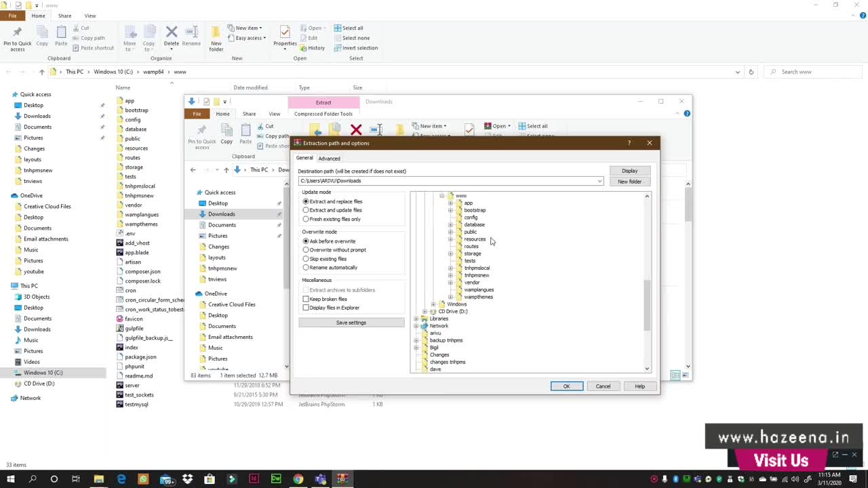
Task: Expand the bootstrap folder in tree
Action: tap(450, 210)
